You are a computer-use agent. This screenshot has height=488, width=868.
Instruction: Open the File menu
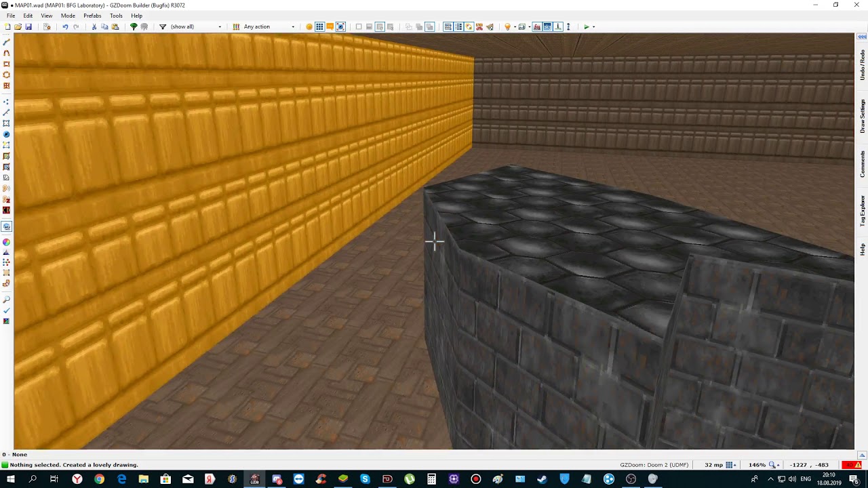tap(11, 16)
